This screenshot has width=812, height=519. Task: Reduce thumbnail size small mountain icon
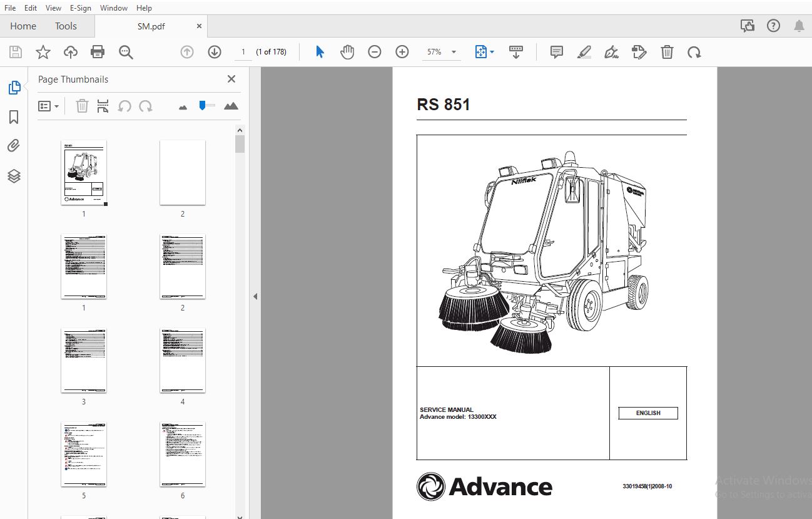(183, 107)
